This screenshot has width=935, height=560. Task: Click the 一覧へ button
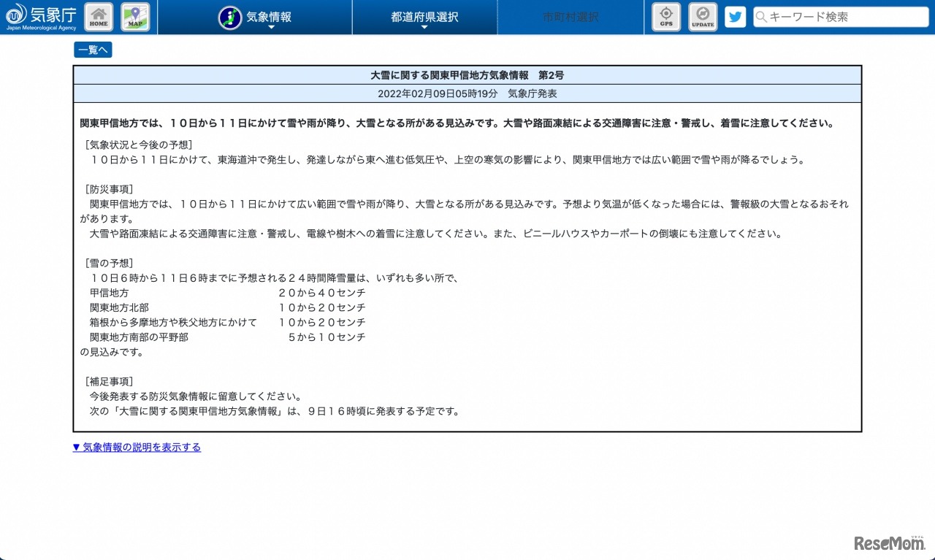coord(93,50)
